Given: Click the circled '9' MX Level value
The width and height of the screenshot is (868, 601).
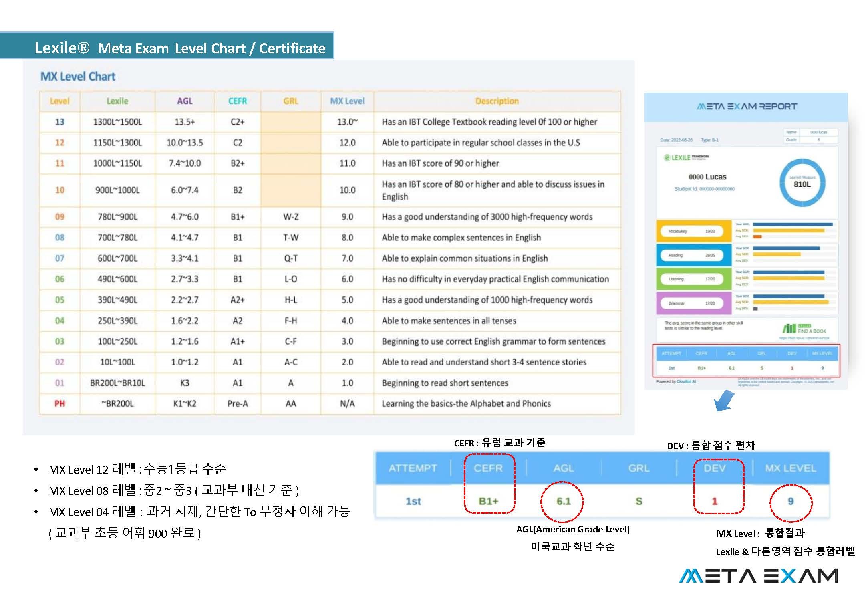Looking at the screenshot, I should click(791, 501).
